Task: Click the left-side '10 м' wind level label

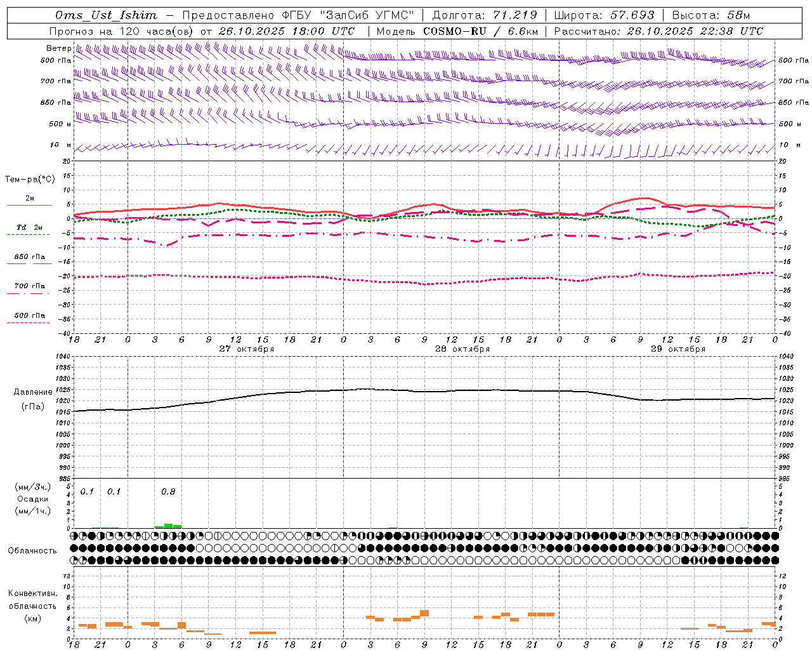Action: coord(60,145)
